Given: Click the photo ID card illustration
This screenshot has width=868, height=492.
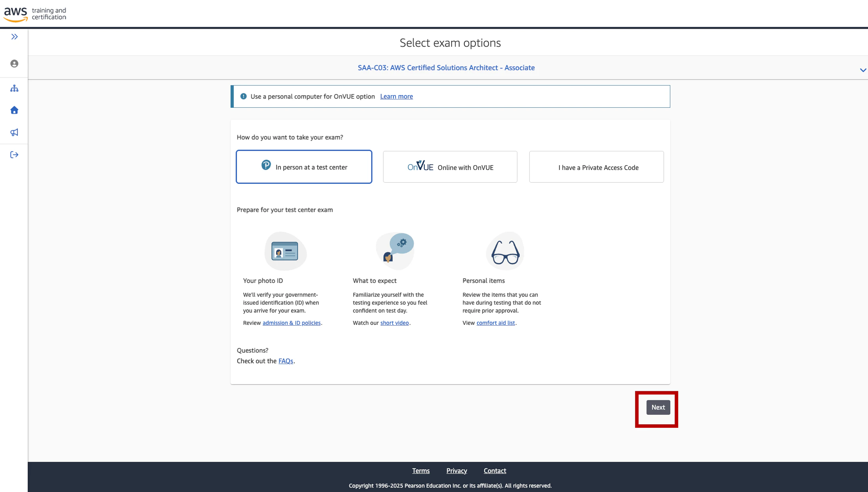Looking at the screenshot, I should 285,251.
